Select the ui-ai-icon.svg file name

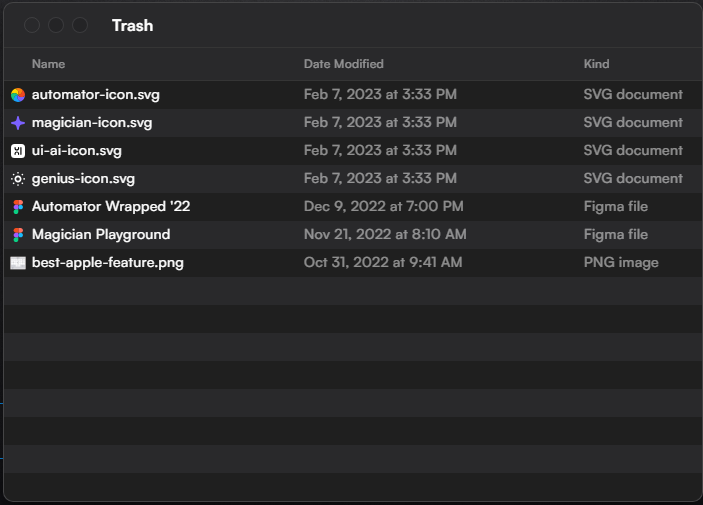(77, 151)
